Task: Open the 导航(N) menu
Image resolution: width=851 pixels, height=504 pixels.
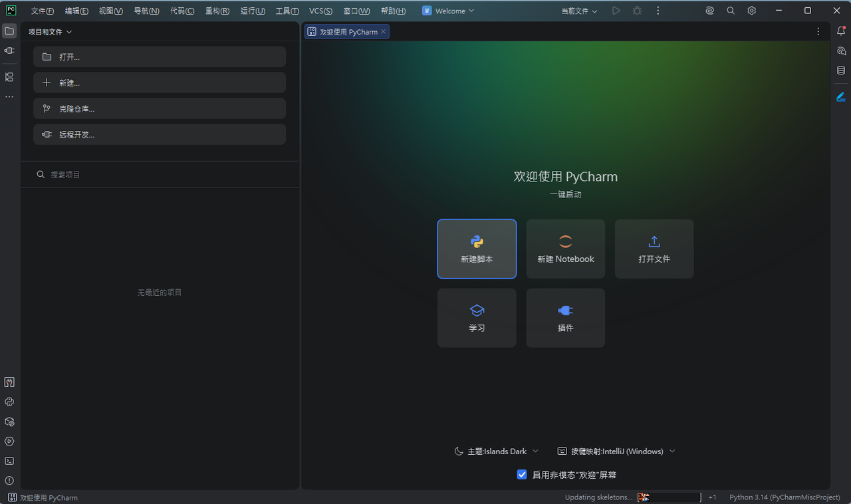Action: pyautogui.click(x=146, y=11)
